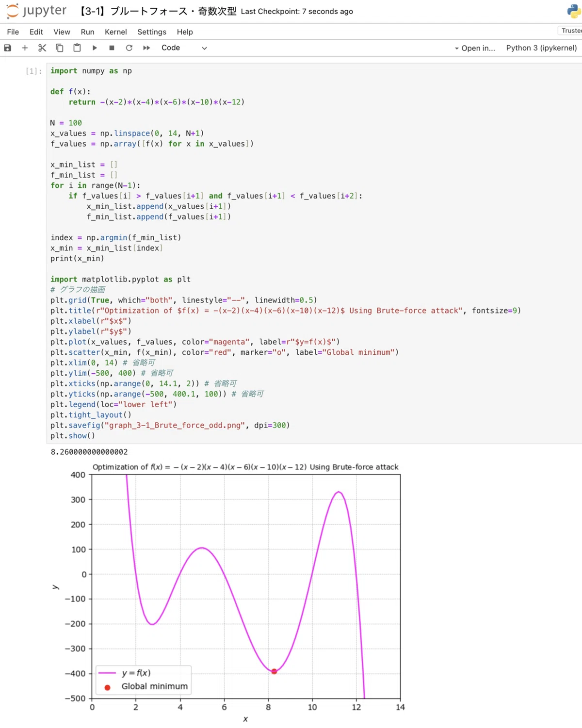Open the File menu
Viewport: 582px width, 728px height.
(x=13, y=32)
